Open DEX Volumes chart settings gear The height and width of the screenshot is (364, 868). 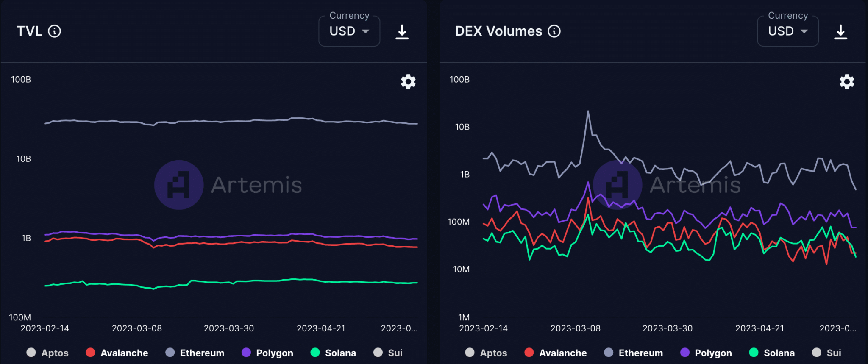847,81
